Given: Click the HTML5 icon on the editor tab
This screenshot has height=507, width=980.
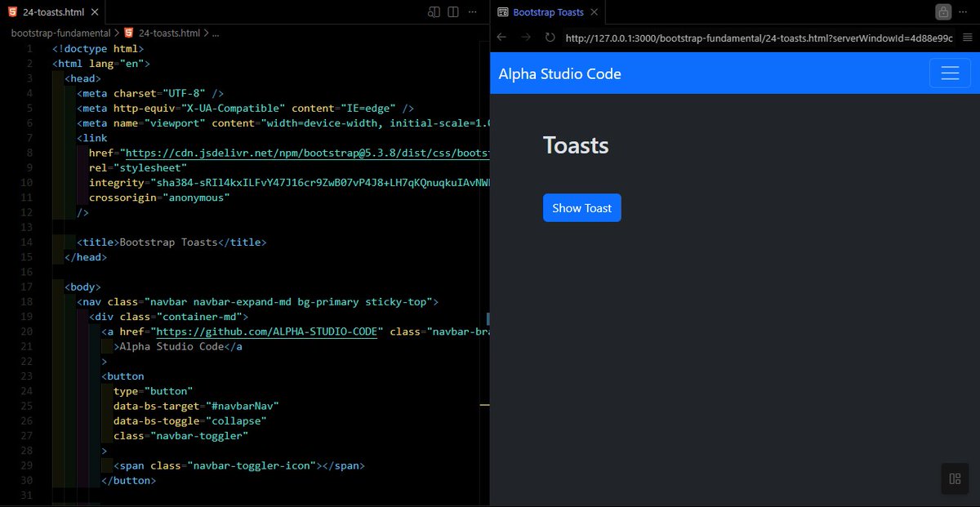Looking at the screenshot, I should point(13,12).
